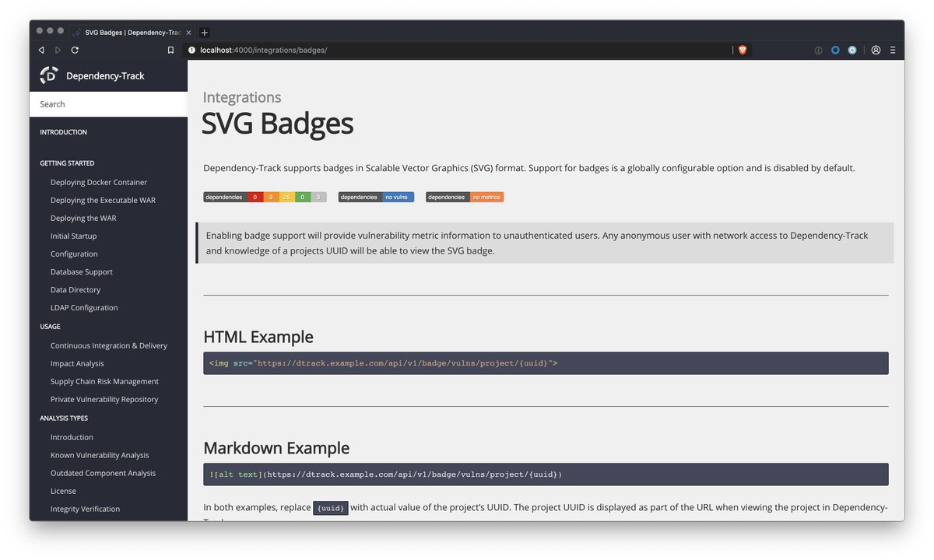Viewport: 934px width, 560px height.
Task: Go to Deploying Docker Container page
Action: (99, 182)
